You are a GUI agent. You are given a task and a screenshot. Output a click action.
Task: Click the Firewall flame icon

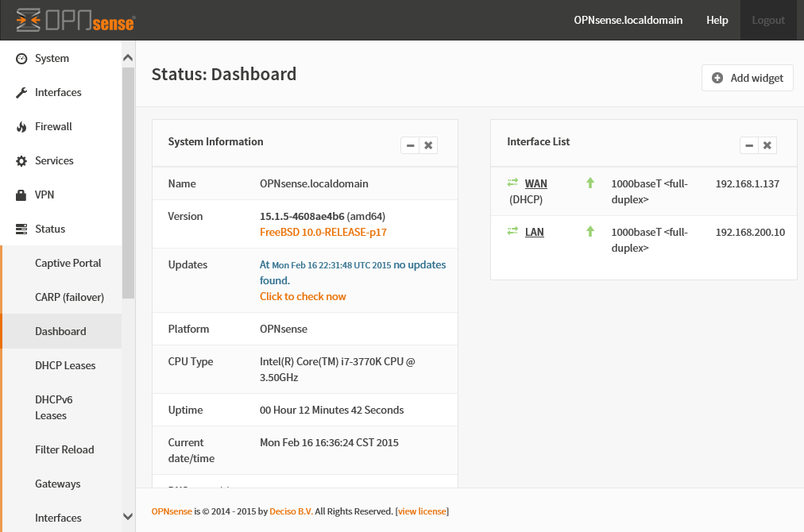[21, 127]
